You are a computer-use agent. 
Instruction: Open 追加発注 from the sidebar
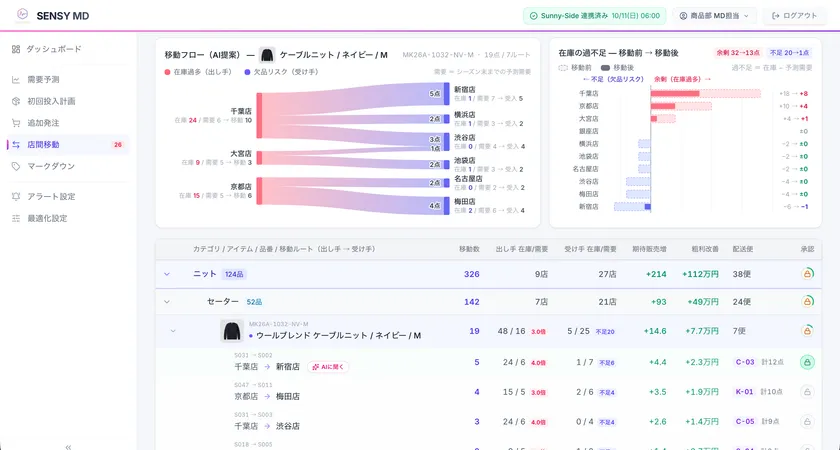pos(68,123)
